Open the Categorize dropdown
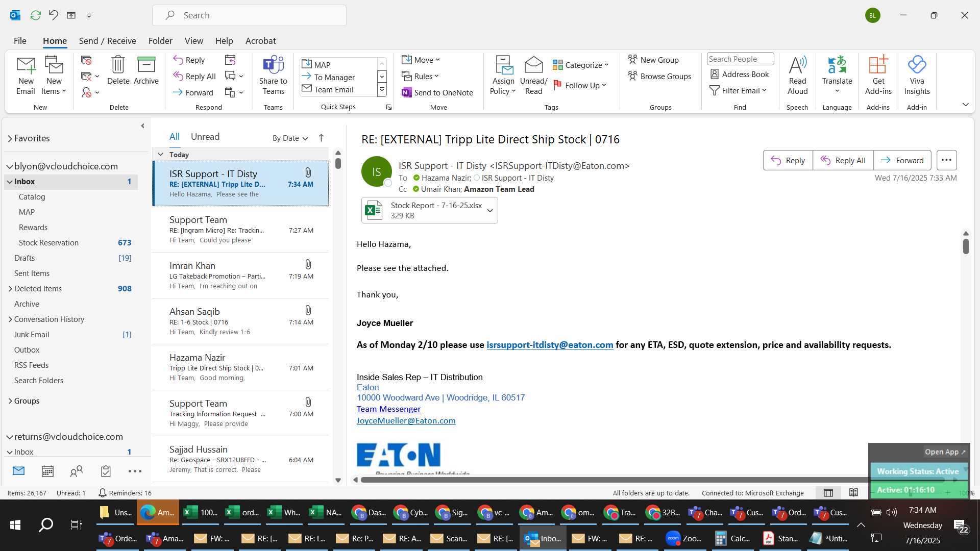This screenshot has width=980, height=551. [581, 65]
